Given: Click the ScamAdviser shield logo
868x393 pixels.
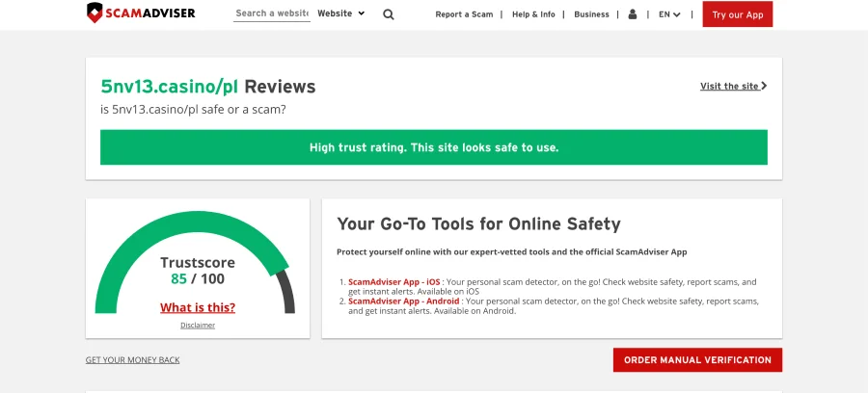Looking at the screenshot, I should click(x=95, y=13).
